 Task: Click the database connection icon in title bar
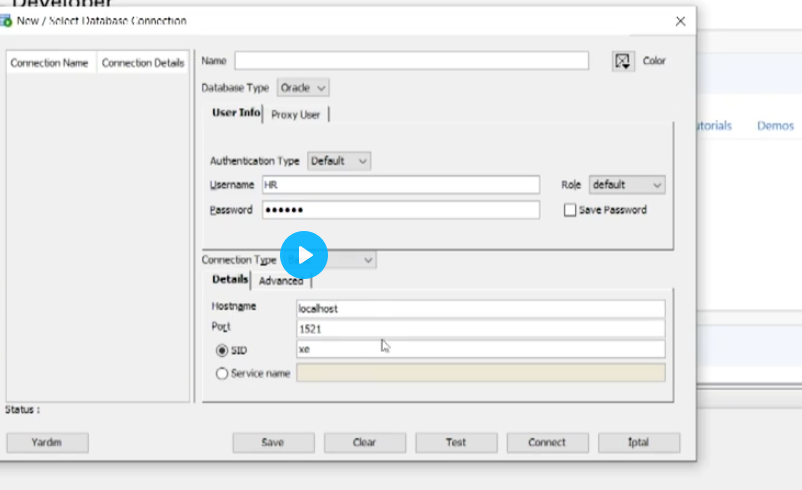[6, 21]
